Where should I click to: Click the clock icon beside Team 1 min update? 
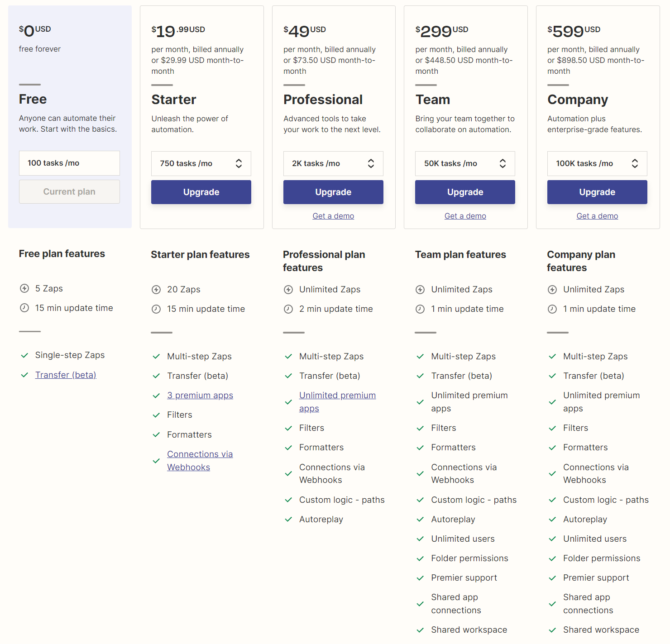pyautogui.click(x=420, y=309)
